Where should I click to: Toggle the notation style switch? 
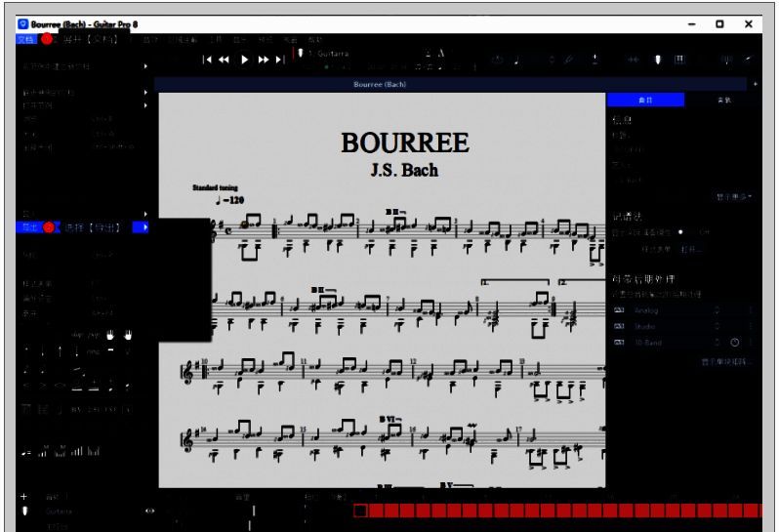tap(679, 232)
